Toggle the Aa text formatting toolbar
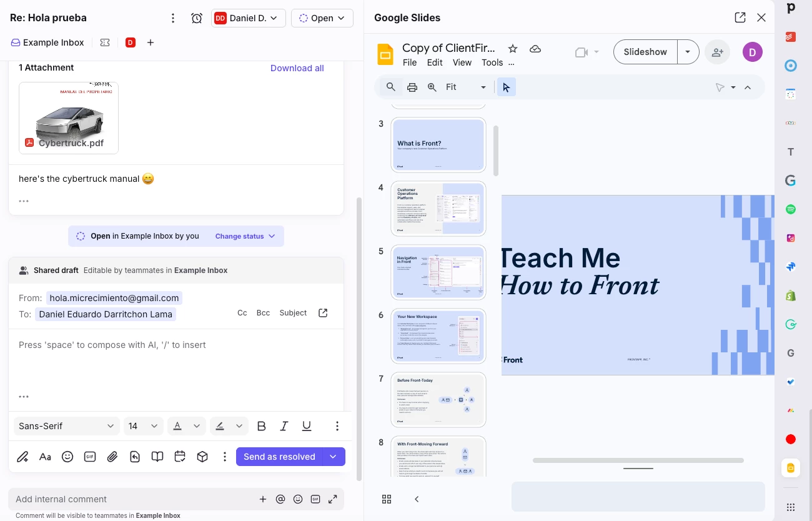Screen dimensions: 812x521 tap(45, 457)
